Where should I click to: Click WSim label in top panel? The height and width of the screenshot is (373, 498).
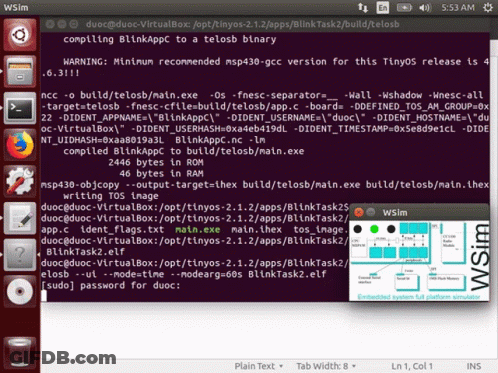tap(16, 7)
